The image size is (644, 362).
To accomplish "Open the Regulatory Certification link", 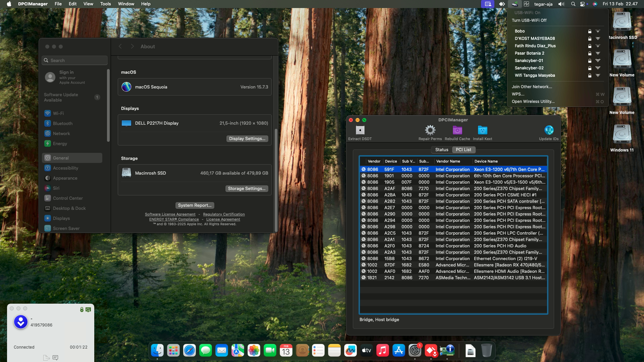I will [224, 214].
